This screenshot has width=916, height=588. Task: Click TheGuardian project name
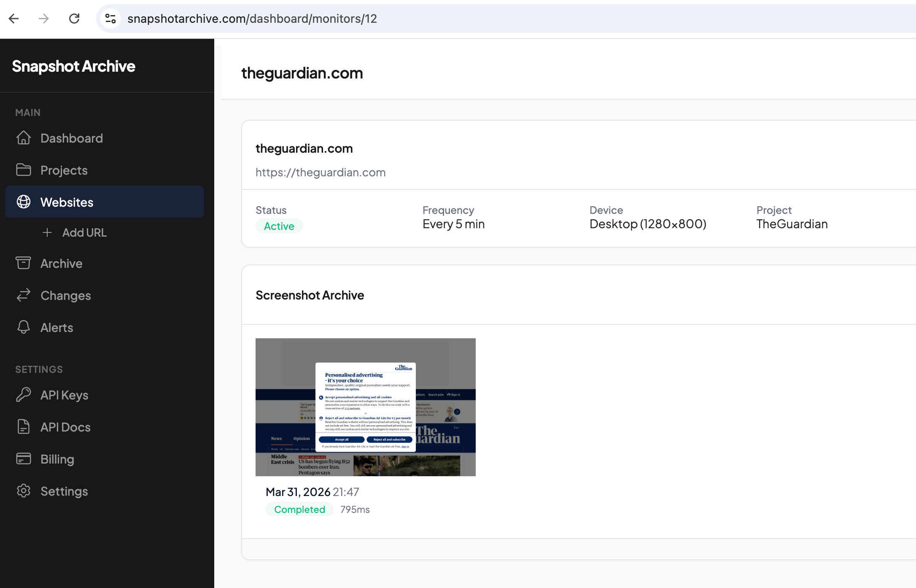(x=792, y=224)
